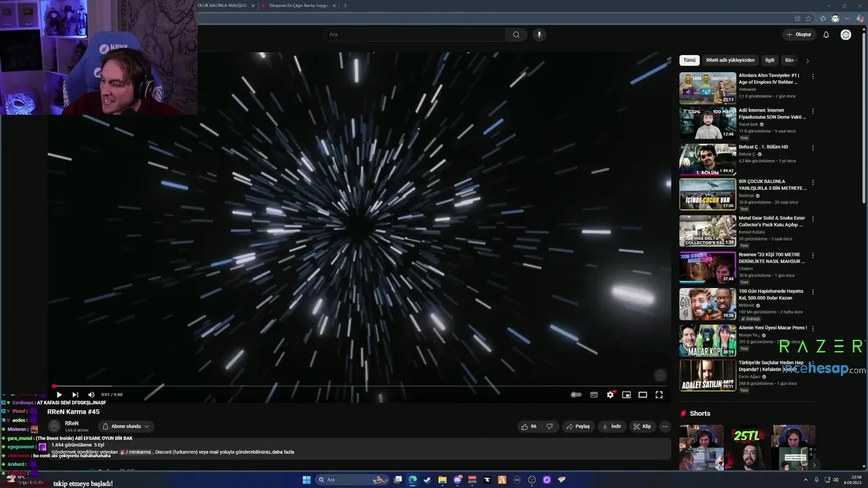Add page to browser favorites star
The image size is (868, 488).
[808, 18]
